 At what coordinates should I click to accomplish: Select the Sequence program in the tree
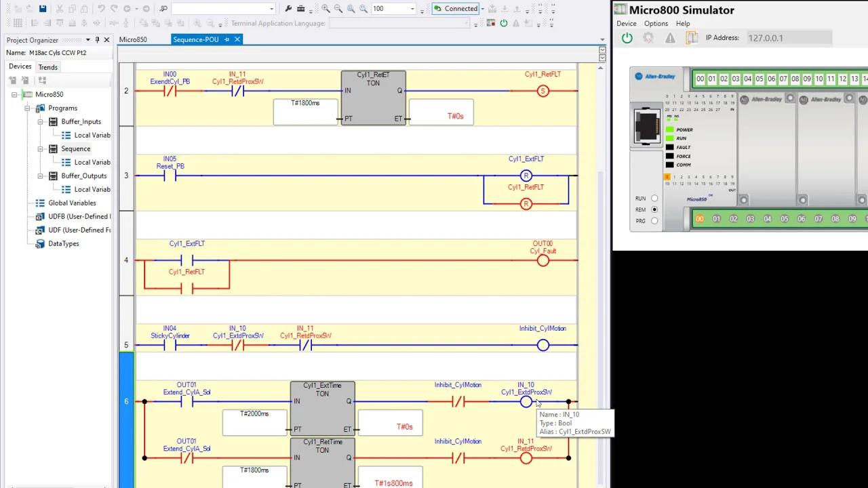(x=75, y=148)
